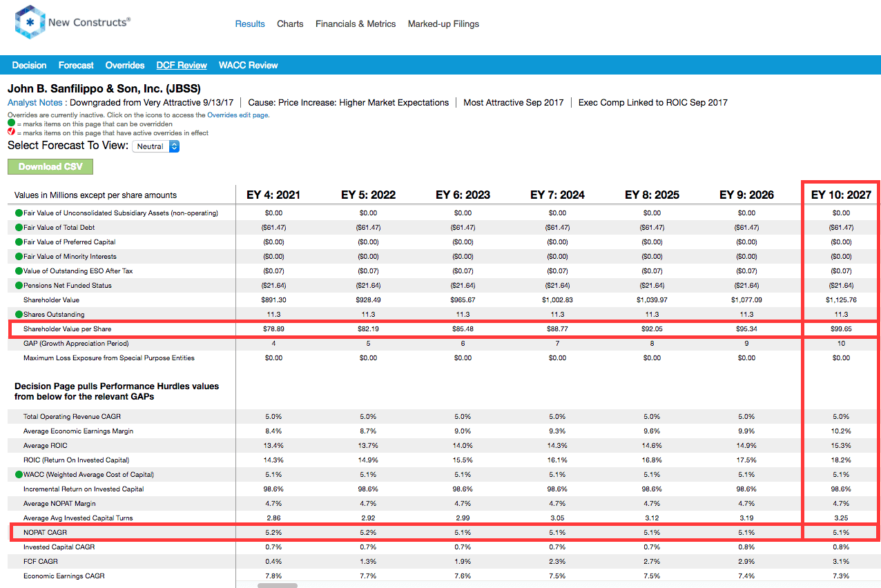Open the Results tab
This screenshot has width=881, height=588.
click(x=250, y=23)
